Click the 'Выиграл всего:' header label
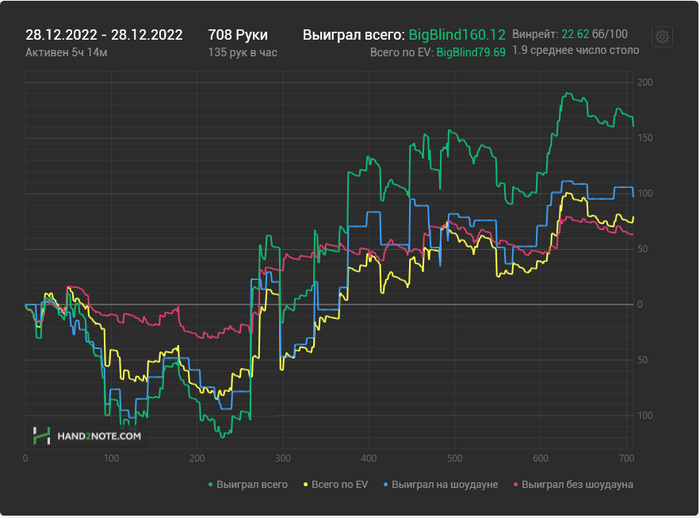Image resolution: width=700 pixels, height=518 pixels. 354,35
